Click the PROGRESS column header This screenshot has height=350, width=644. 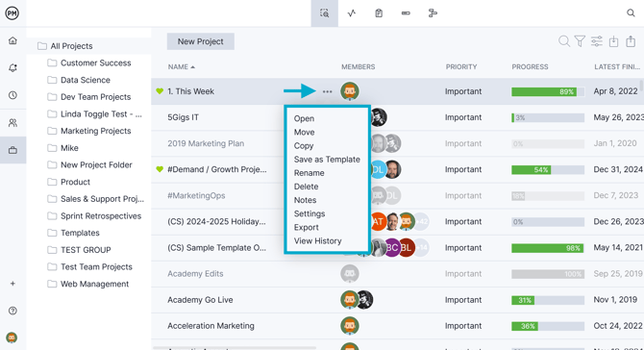pyautogui.click(x=530, y=67)
